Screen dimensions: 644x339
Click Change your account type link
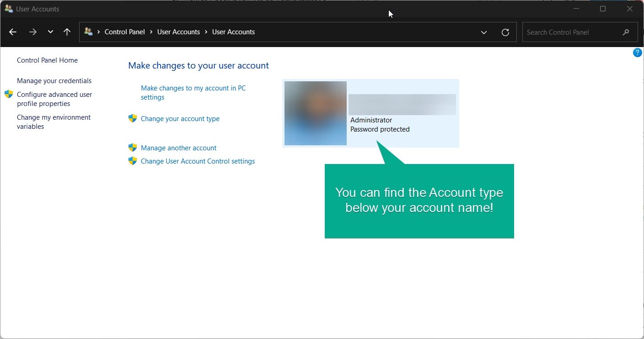coord(180,119)
